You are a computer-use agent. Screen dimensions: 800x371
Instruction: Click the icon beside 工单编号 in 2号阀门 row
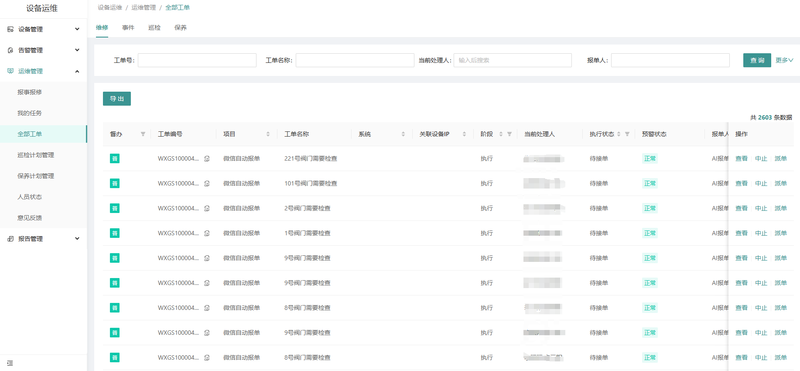tap(207, 208)
